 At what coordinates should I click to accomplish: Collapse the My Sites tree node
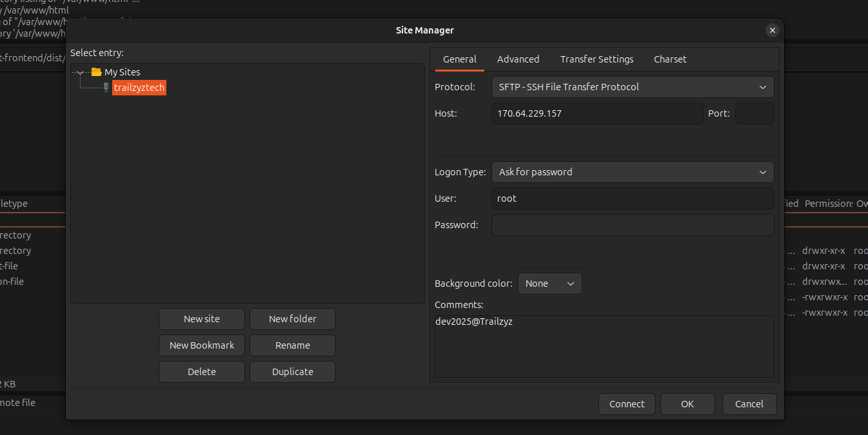[80, 72]
